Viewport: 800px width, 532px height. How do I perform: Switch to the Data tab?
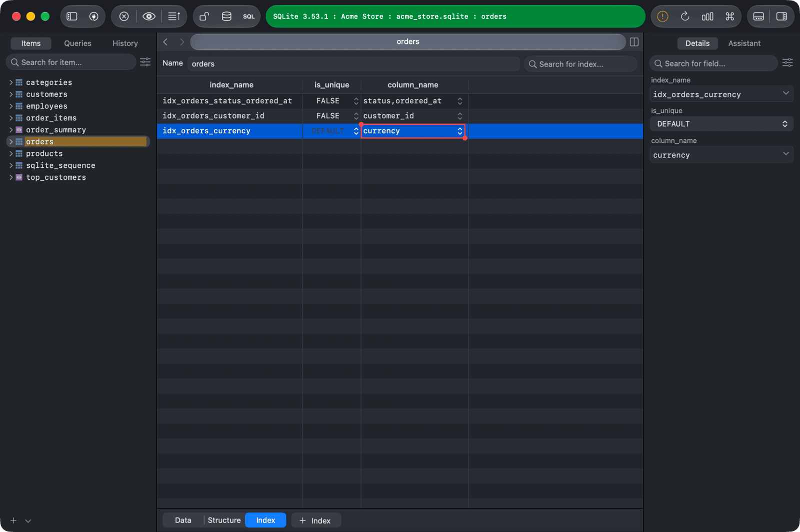click(183, 520)
